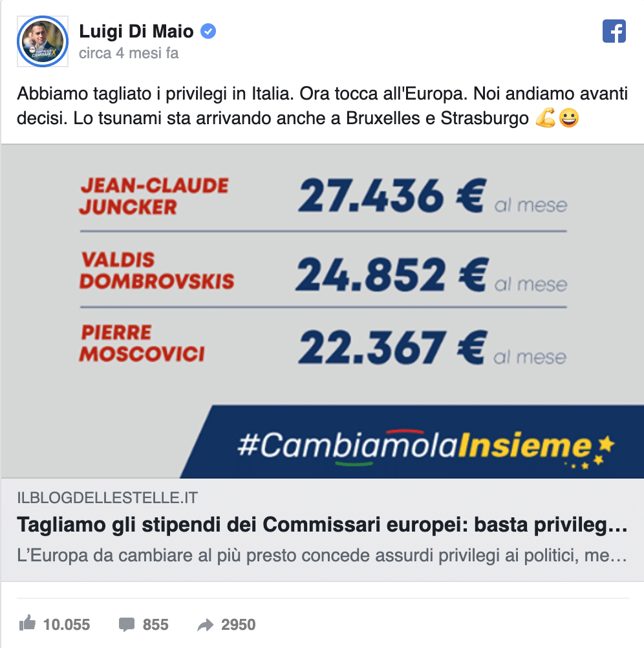
Task: Click the flexed bicep emoji
Action: click(545, 120)
